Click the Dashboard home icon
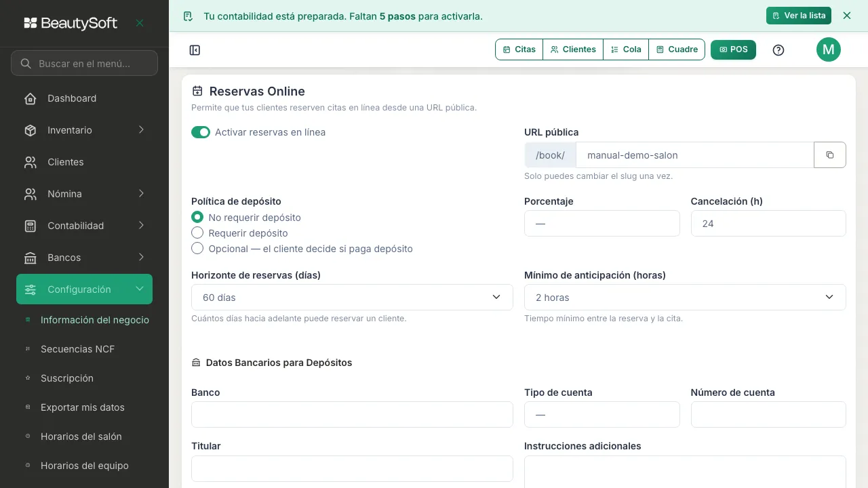Image resolution: width=868 pixels, height=488 pixels. point(31,98)
